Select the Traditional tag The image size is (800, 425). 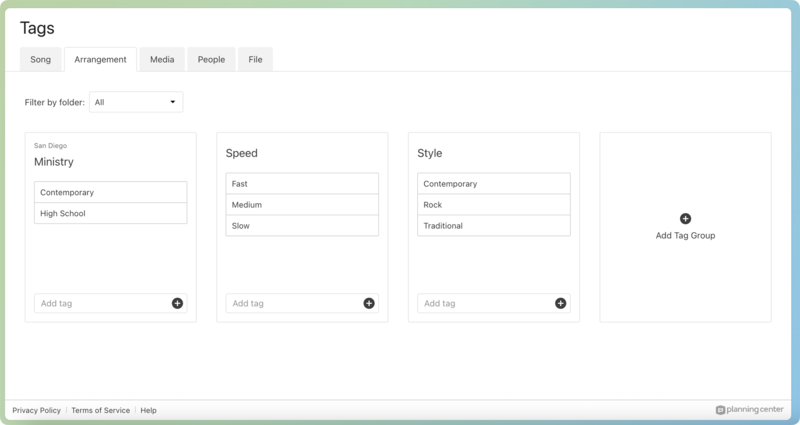click(494, 226)
